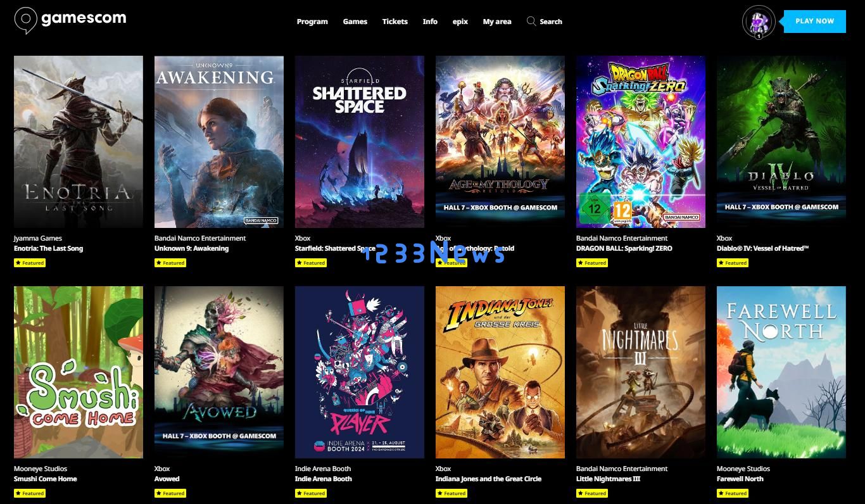Open the user profile avatar icon
This screenshot has height=504, width=865.
click(x=758, y=22)
